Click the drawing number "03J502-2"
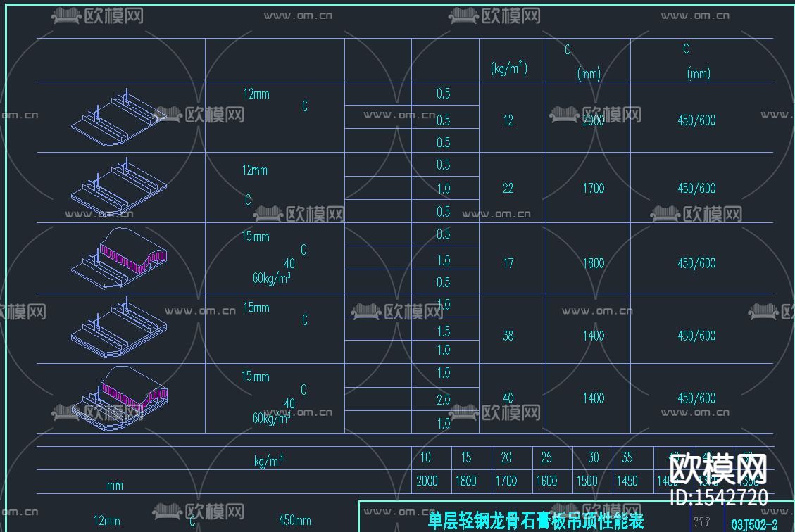Viewport: 795px width, 532px height. [x=754, y=525]
